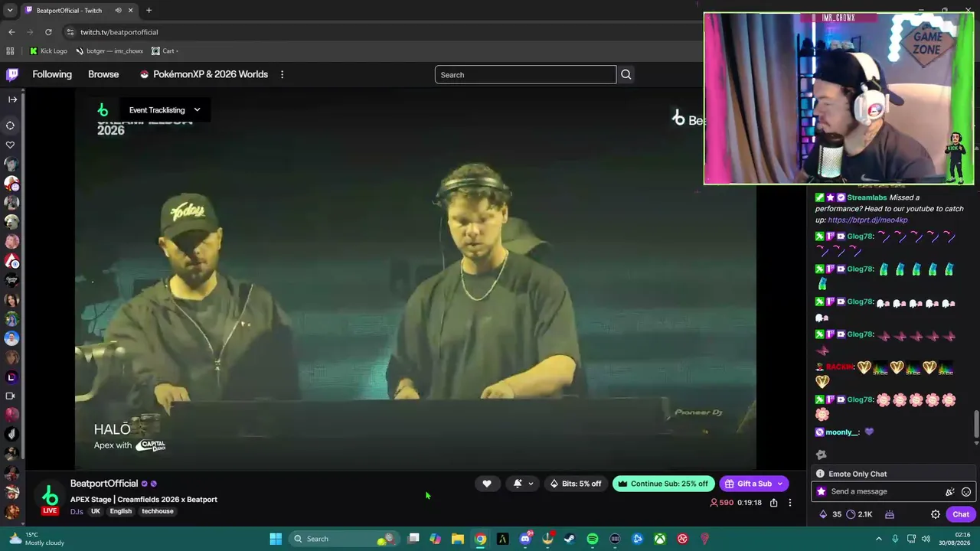Open the notification bell settings

524,484
